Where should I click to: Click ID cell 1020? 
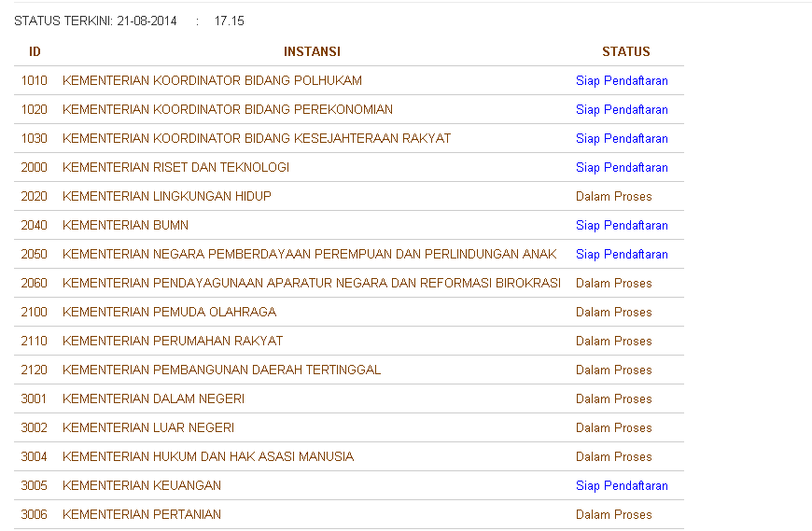pyautogui.click(x=35, y=110)
